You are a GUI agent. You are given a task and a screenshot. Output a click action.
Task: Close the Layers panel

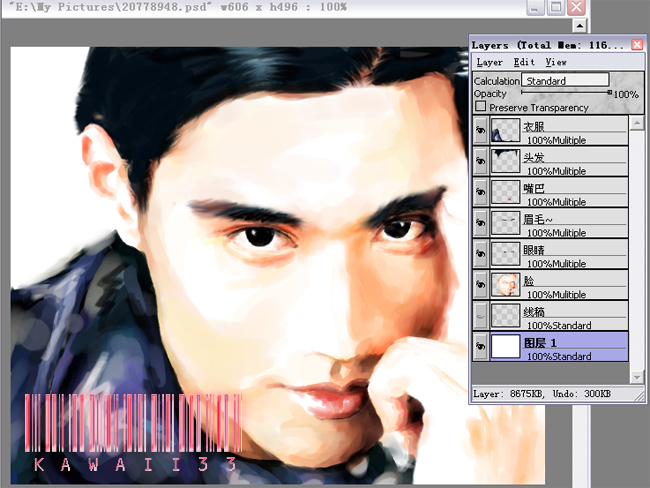(x=637, y=44)
